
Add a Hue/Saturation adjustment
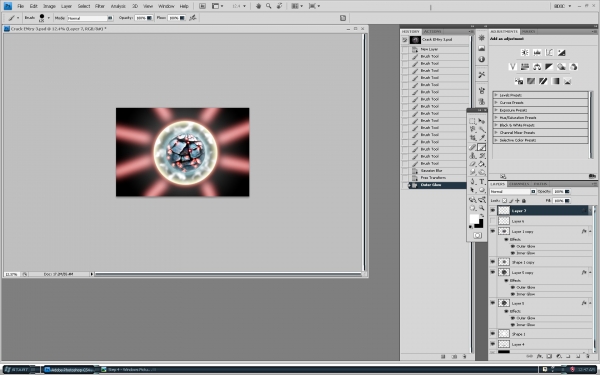point(525,67)
